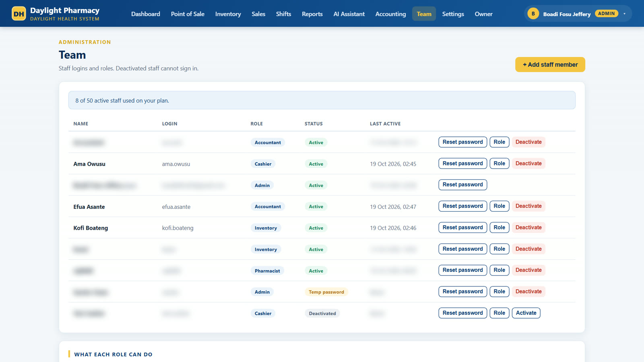
Task: Deactivate Efua Asante
Action: (528, 206)
